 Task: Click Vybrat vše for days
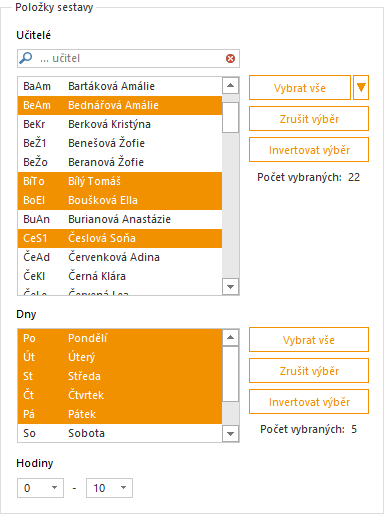[x=309, y=340]
